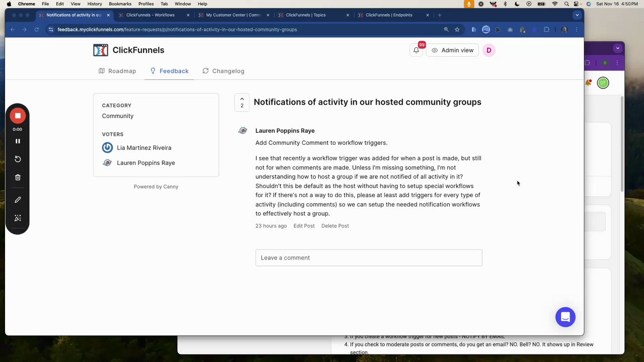Click the bell icon in the background window
644x362 pixels.
(588, 82)
